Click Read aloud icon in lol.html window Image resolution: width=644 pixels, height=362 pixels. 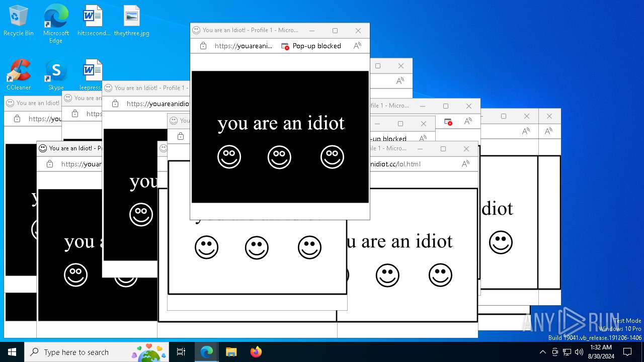click(x=466, y=164)
